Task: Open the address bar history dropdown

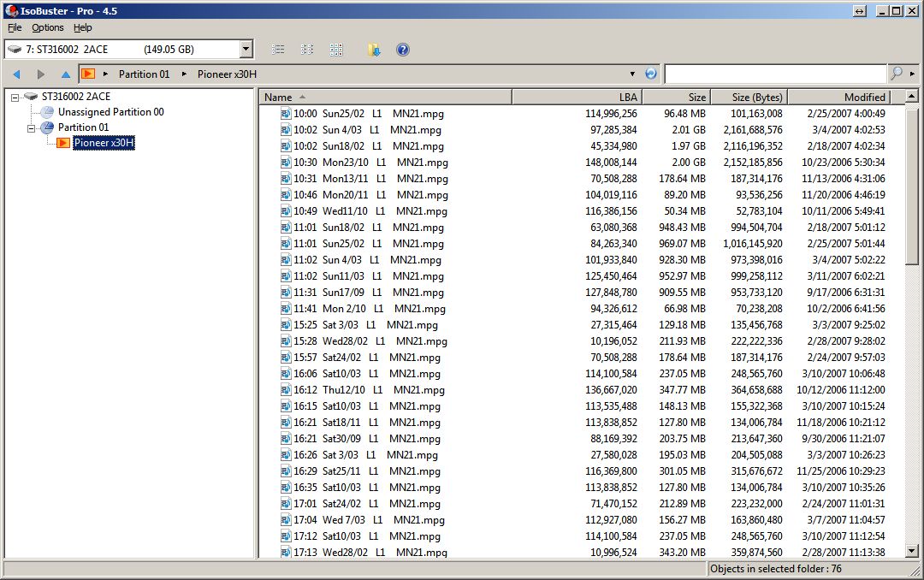Action: [632, 74]
